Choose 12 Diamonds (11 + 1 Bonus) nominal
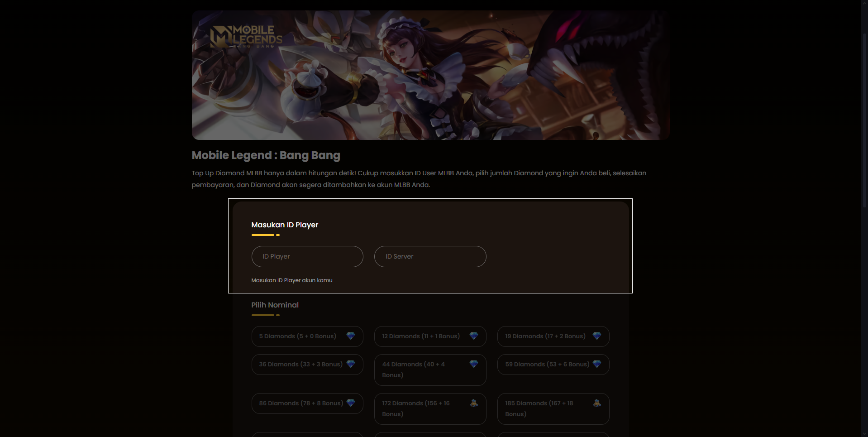This screenshot has height=437, width=868. click(x=430, y=336)
